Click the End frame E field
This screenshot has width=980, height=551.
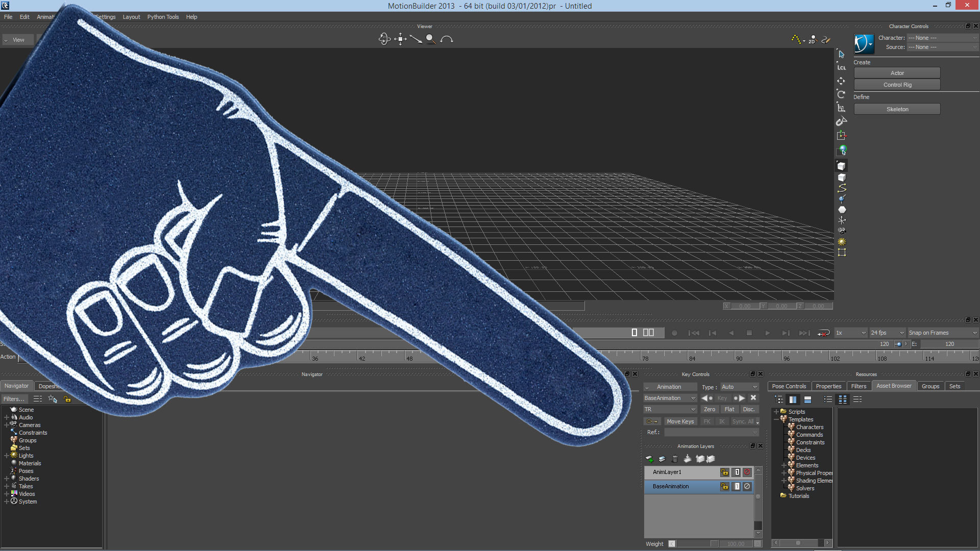click(949, 344)
